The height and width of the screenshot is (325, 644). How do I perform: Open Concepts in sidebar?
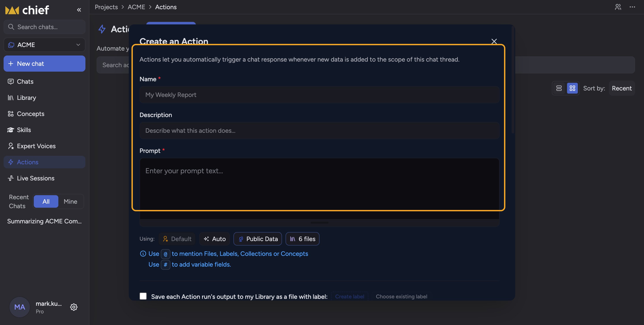coord(44,114)
